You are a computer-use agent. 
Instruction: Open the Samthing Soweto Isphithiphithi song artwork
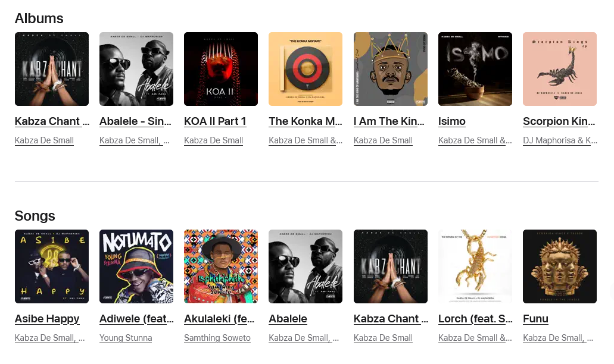[221, 266]
